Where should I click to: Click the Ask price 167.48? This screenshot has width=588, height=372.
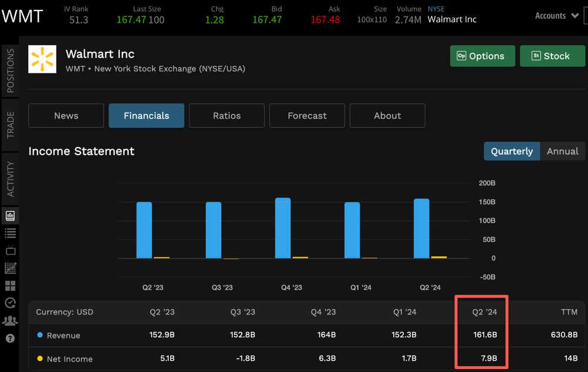click(x=325, y=20)
